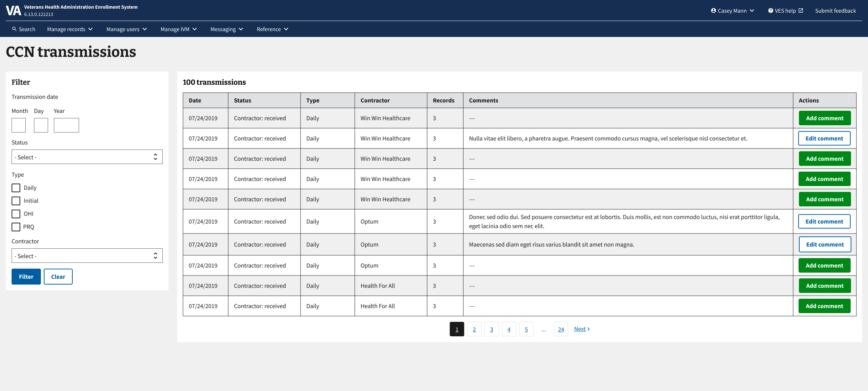Check the Daily type checkbox

pos(16,188)
